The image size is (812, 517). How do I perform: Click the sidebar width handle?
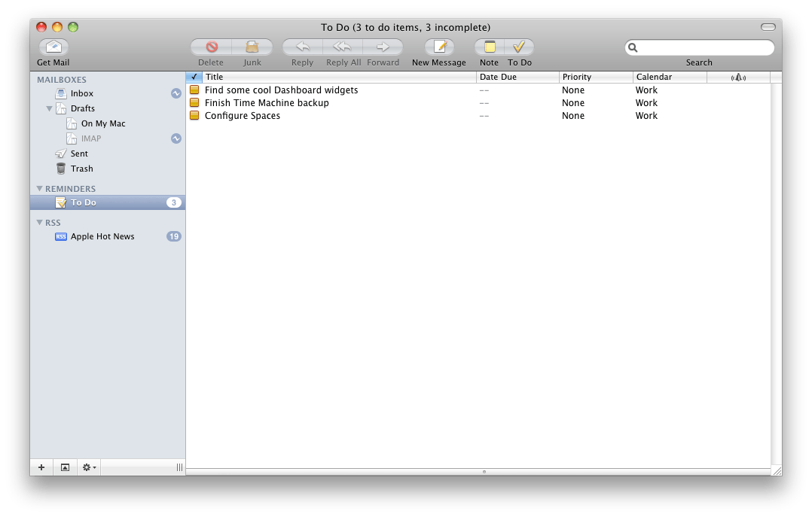pos(179,467)
